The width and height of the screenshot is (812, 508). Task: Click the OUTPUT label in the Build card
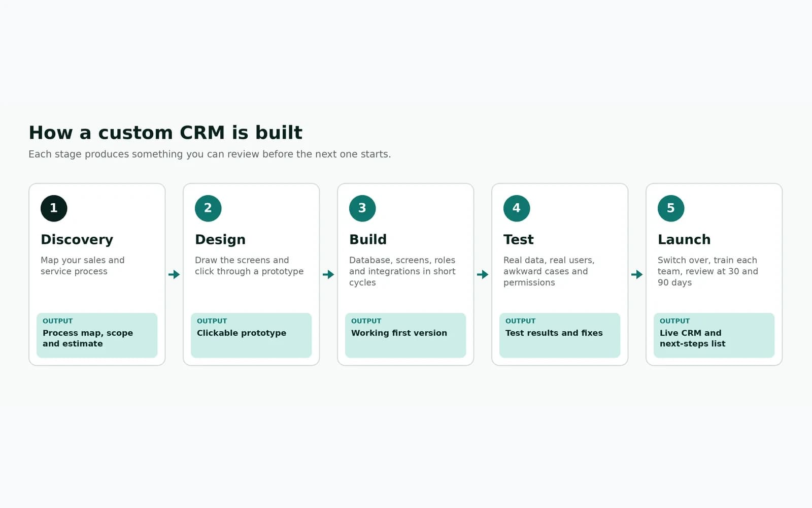coord(366,321)
